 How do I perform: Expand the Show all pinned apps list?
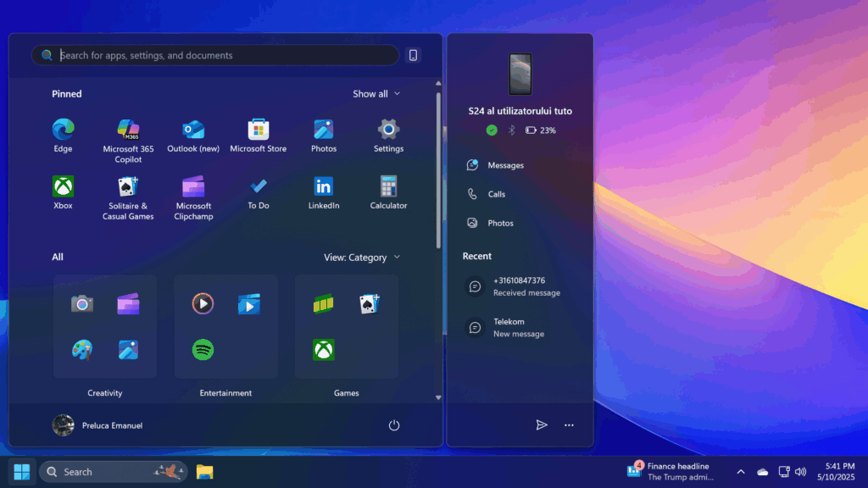[x=376, y=94]
